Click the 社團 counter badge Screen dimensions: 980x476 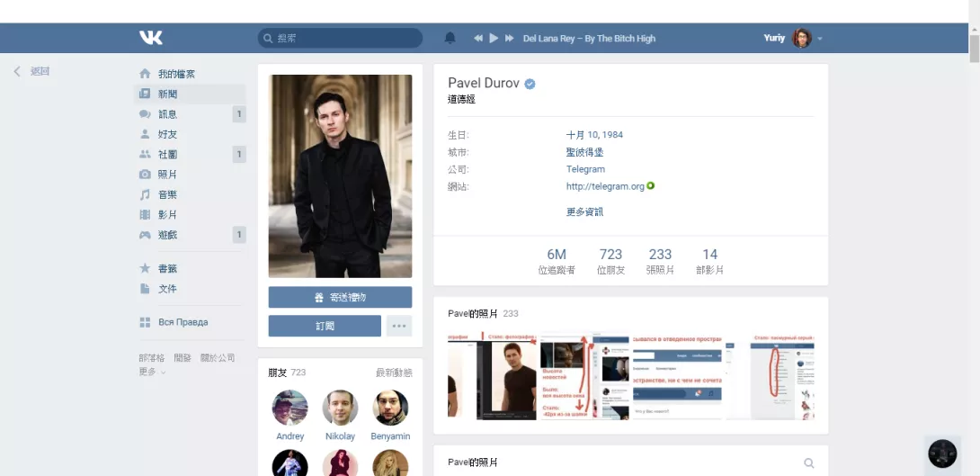click(239, 154)
